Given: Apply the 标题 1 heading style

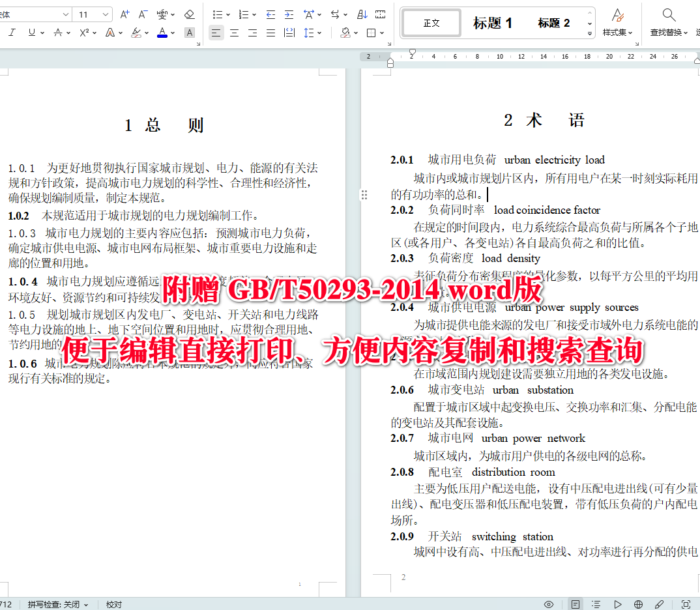Looking at the screenshot, I should pyautogui.click(x=493, y=23).
